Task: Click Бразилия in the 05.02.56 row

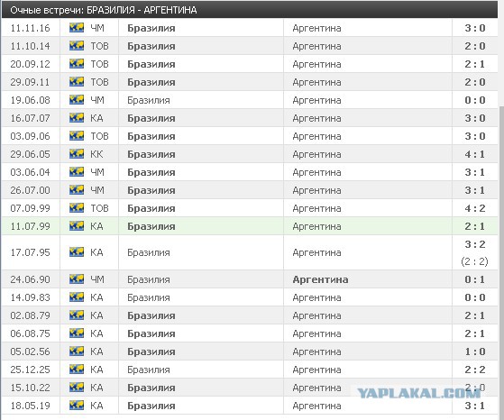Action: click(151, 352)
